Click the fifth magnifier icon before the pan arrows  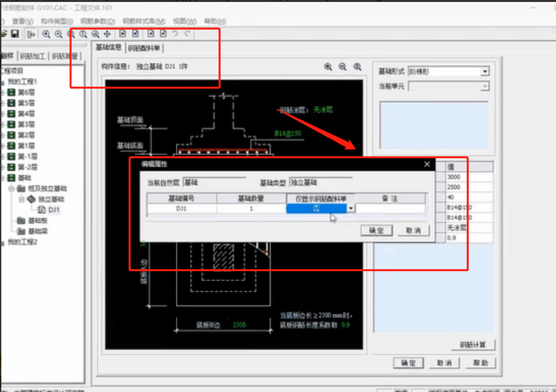[95, 34]
